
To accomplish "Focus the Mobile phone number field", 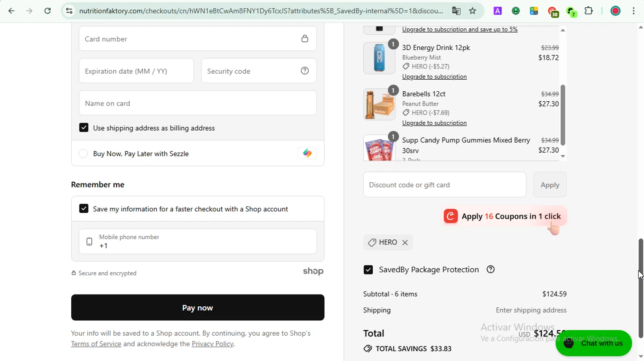I will click(x=197, y=241).
